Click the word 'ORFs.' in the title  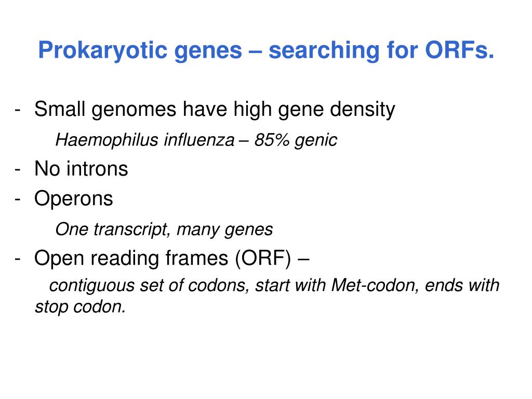click(459, 50)
